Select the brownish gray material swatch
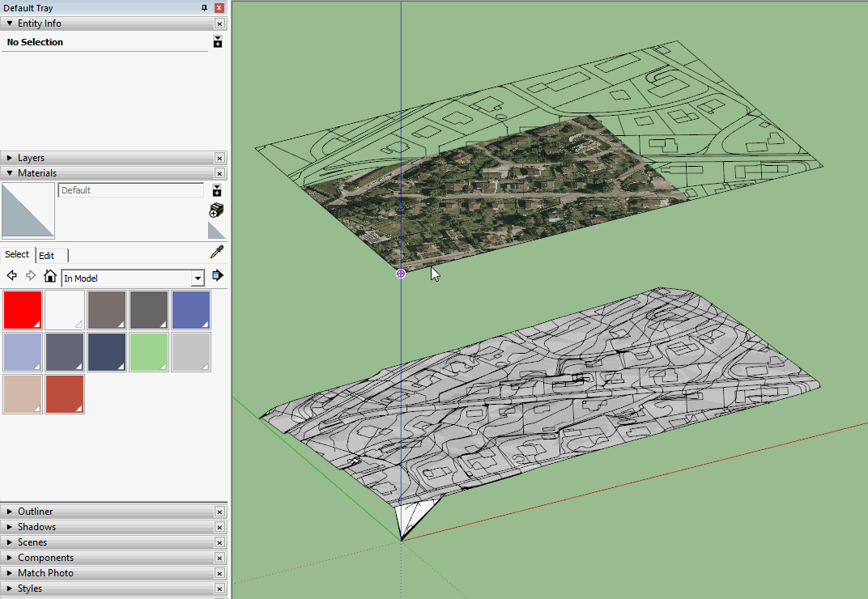Viewport: 868px width, 599px height. click(x=107, y=310)
